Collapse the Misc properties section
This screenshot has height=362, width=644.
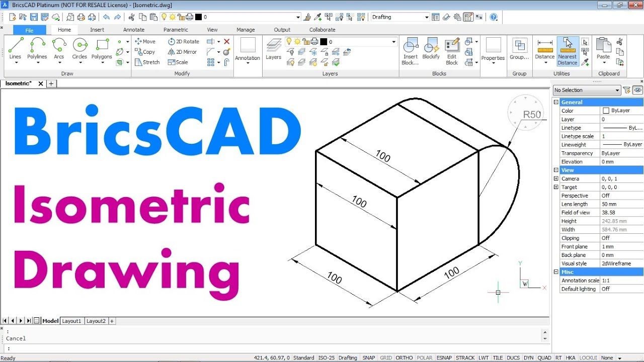[x=556, y=272]
